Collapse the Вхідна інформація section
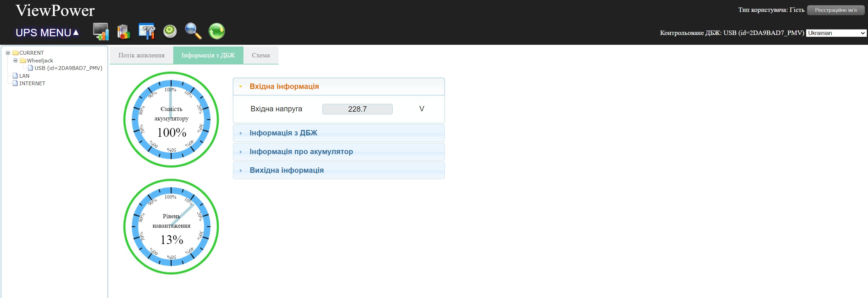 (x=284, y=87)
